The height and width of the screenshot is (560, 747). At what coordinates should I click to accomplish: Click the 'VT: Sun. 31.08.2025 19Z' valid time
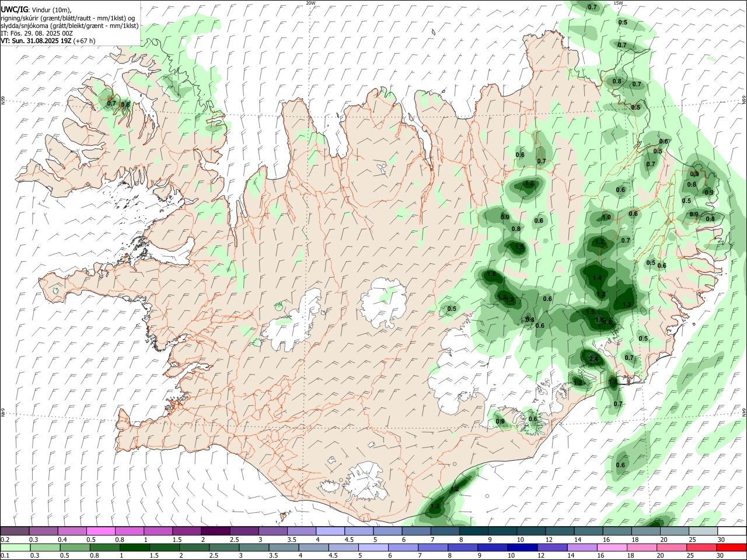(37, 41)
